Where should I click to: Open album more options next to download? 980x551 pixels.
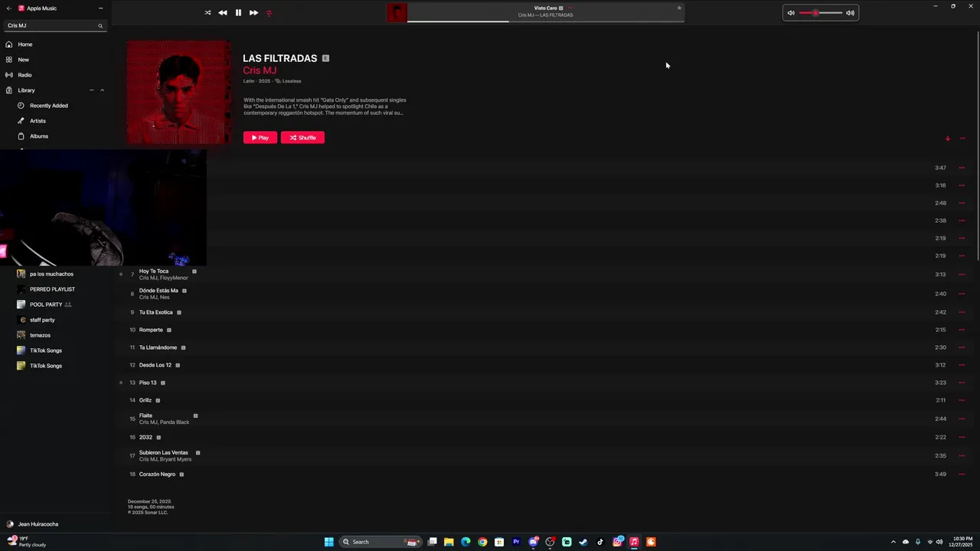[x=962, y=139]
